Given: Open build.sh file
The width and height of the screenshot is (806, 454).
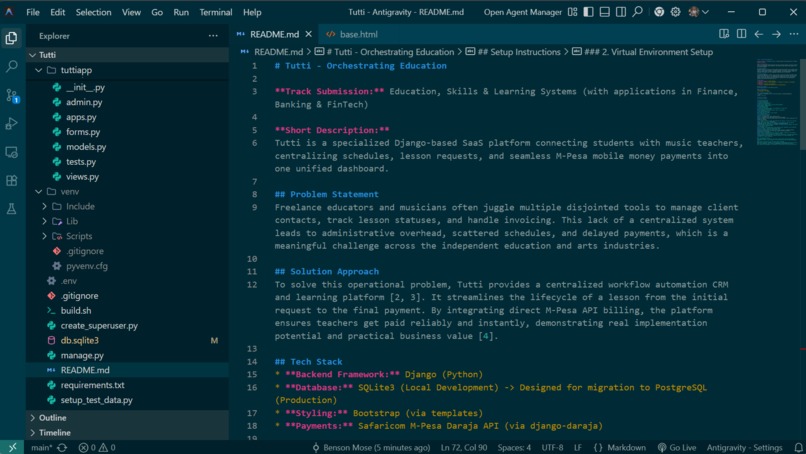Looking at the screenshot, I should [127, 311].
